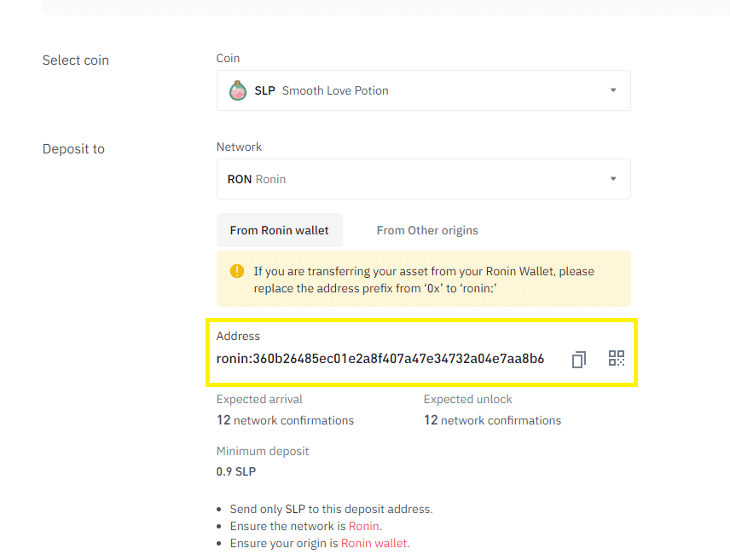
Task: Click the Expected arrival confirmations text
Action: [x=285, y=420]
